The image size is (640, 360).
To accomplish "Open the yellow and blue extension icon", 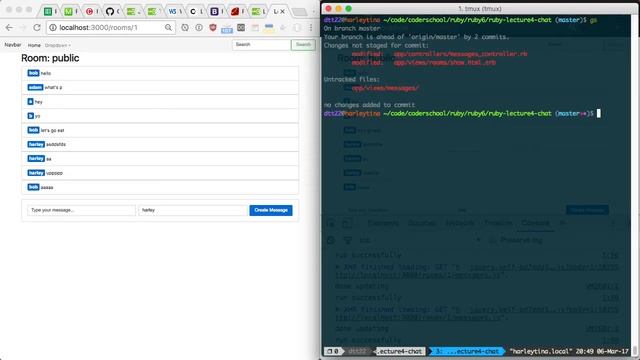I will pos(269,27).
